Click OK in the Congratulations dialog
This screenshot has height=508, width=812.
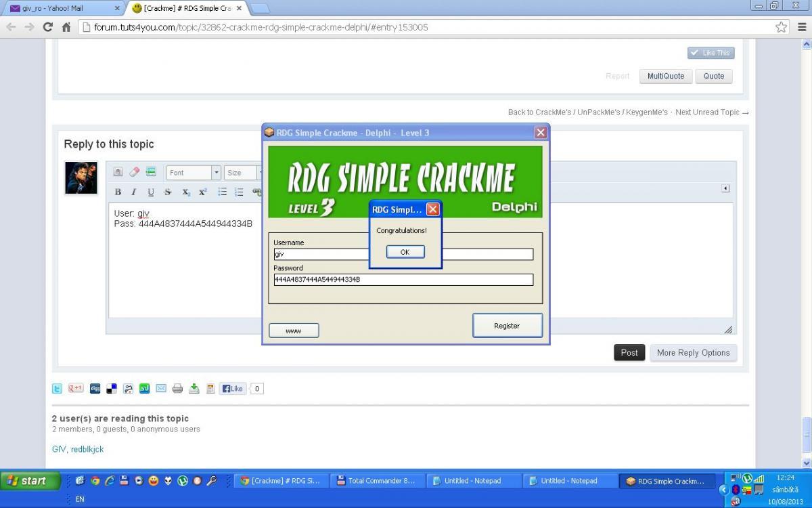click(x=405, y=252)
